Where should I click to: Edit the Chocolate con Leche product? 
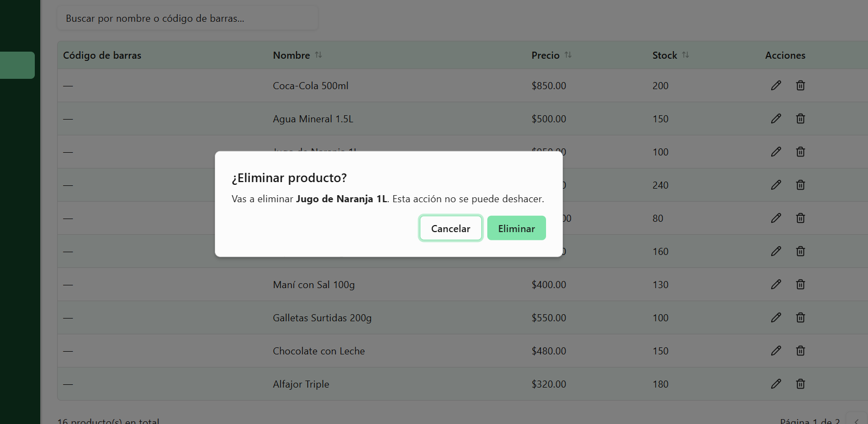click(x=776, y=351)
